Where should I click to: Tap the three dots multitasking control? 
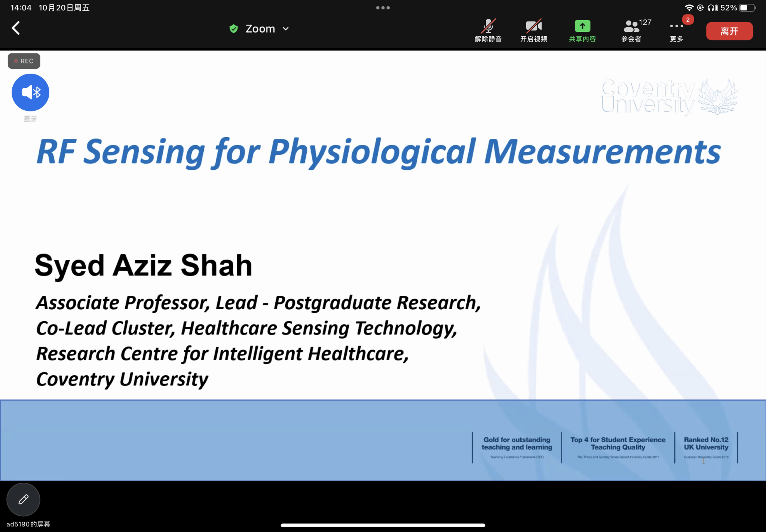pos(383,7)
